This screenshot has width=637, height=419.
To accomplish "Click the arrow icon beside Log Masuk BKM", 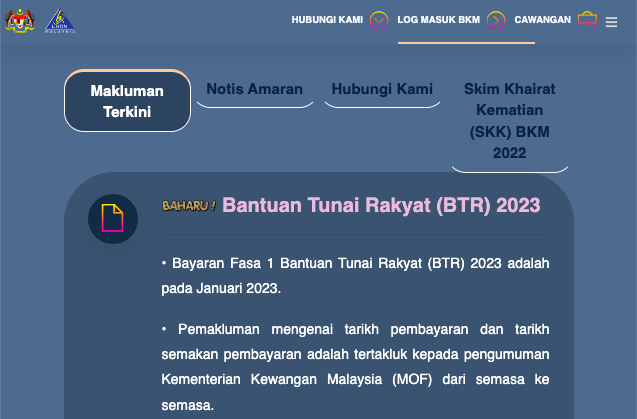I will (496, 20).
